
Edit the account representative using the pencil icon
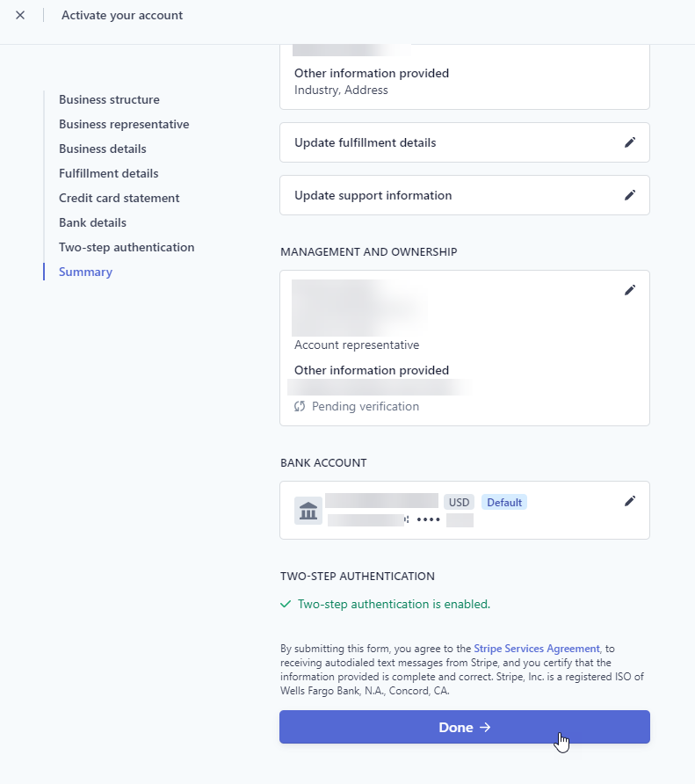click(630, 289)
